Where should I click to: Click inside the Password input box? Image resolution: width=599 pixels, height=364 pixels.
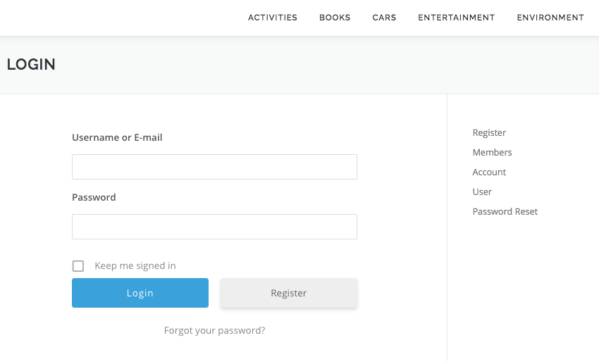(x=214, y=227)
